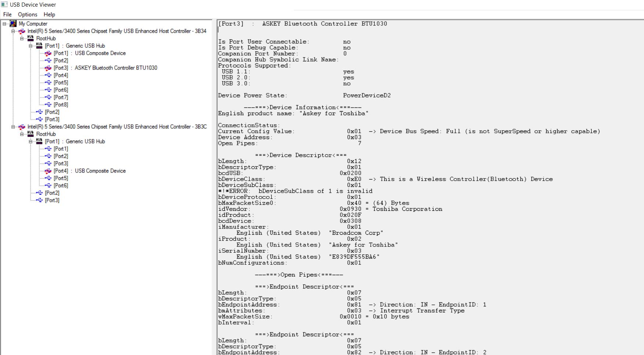Click the 'Is Port User Connectable: no' line

(284, 42)
